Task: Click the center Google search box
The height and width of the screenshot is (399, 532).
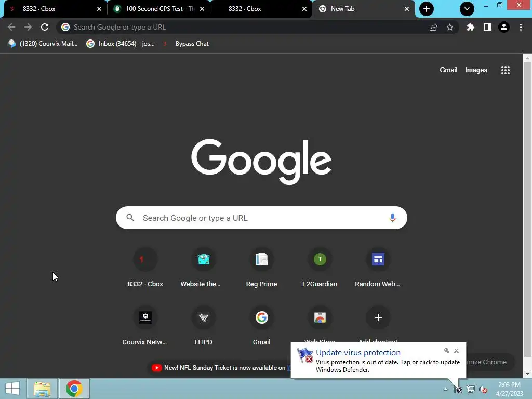Action: click(x=262, y=218)
